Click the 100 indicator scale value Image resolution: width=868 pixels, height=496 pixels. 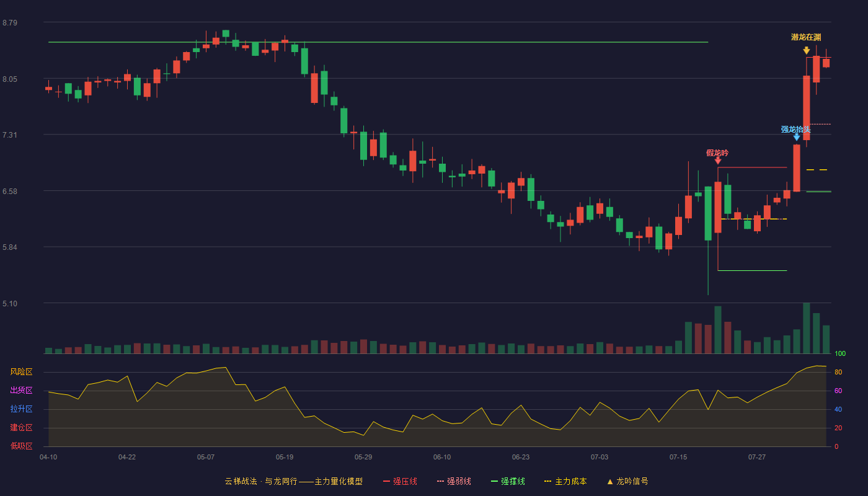click(840, 353)
